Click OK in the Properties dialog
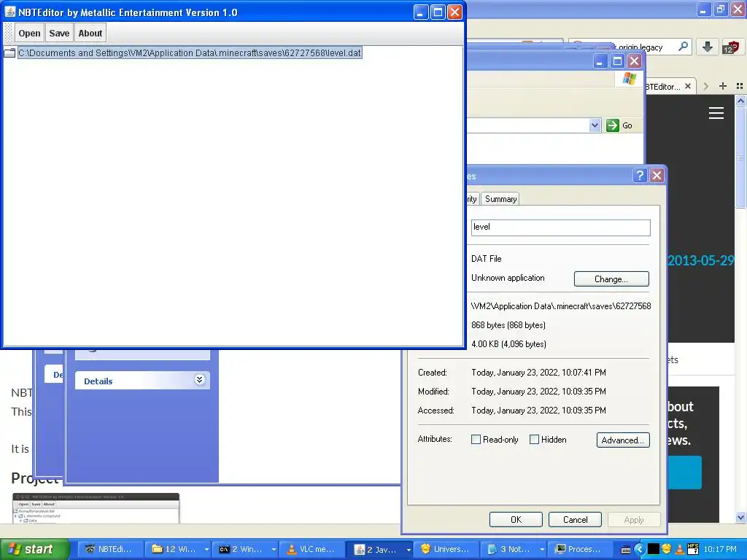Screen dimensions: 747x560 [x=516, y=519]
